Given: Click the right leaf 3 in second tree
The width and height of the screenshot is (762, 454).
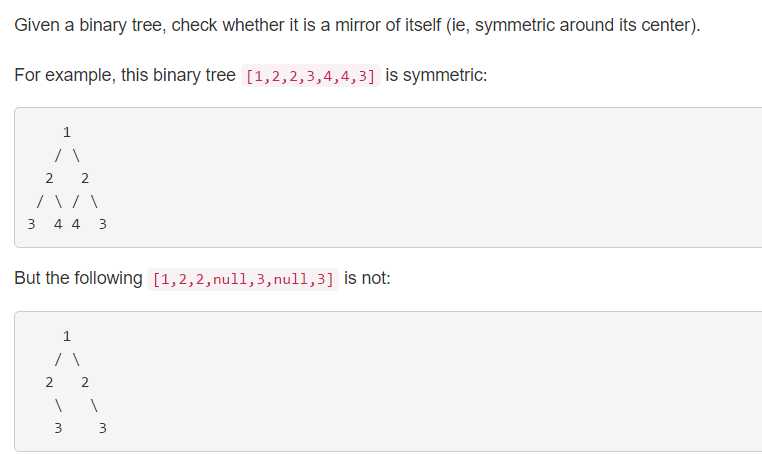Looking at the screenshot, I should click(102, 428).
